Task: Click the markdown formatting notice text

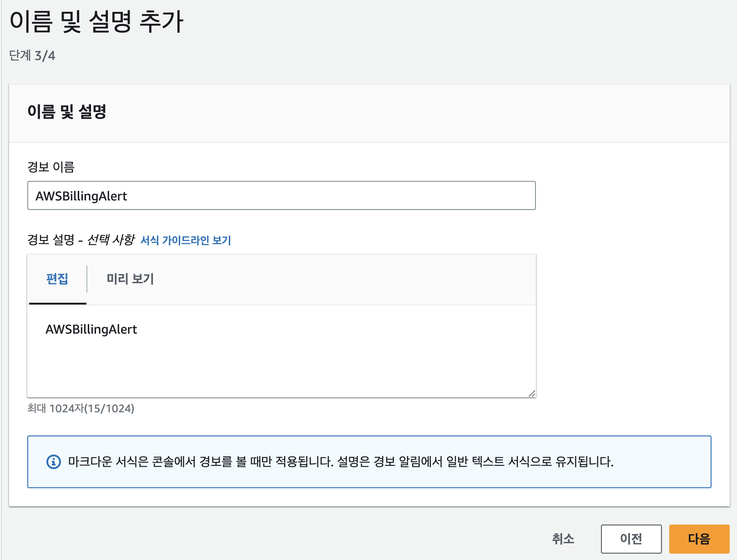Action: [341, 462]
